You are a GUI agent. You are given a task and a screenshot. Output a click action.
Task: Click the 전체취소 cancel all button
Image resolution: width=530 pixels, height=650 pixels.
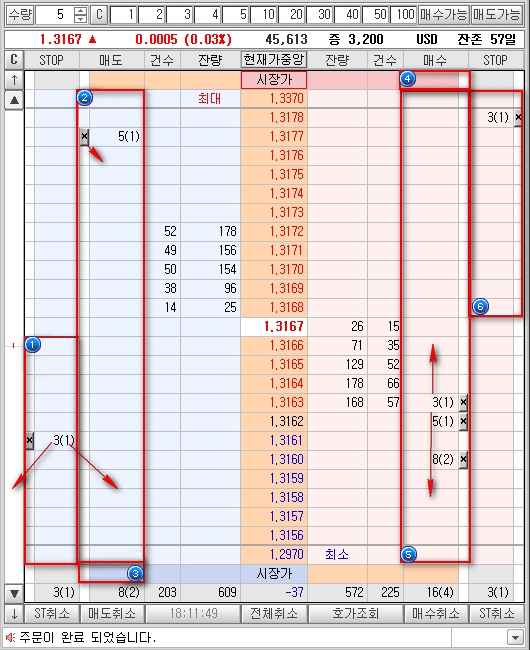(274, 614)
